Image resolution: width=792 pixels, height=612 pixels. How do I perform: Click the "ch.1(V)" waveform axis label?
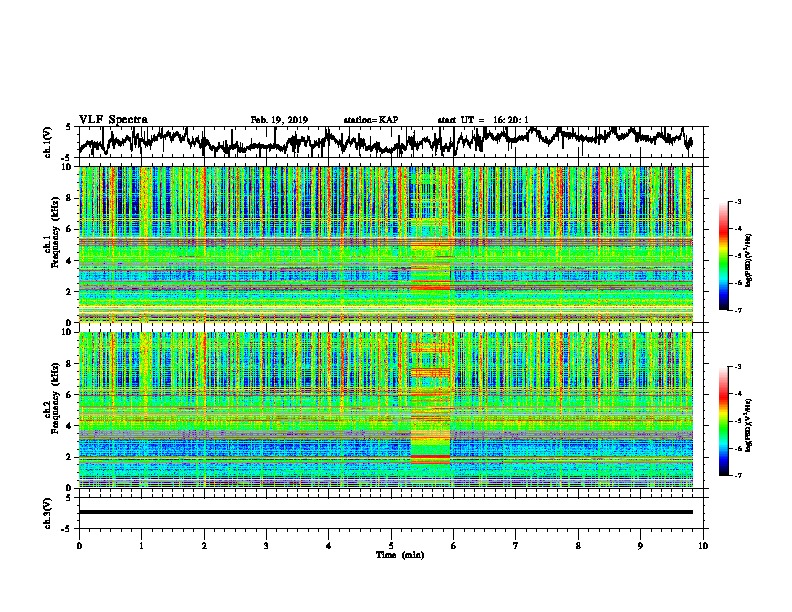[x=47, y=142]
